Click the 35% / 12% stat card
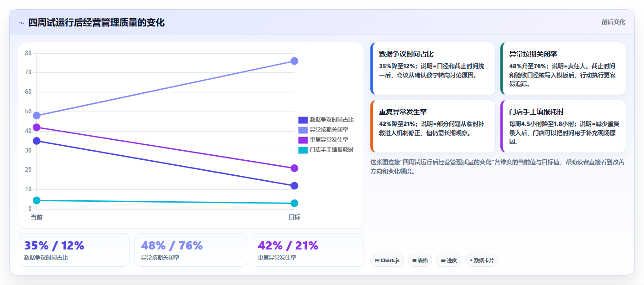The image size is (644, 285). tap(74, 250)
